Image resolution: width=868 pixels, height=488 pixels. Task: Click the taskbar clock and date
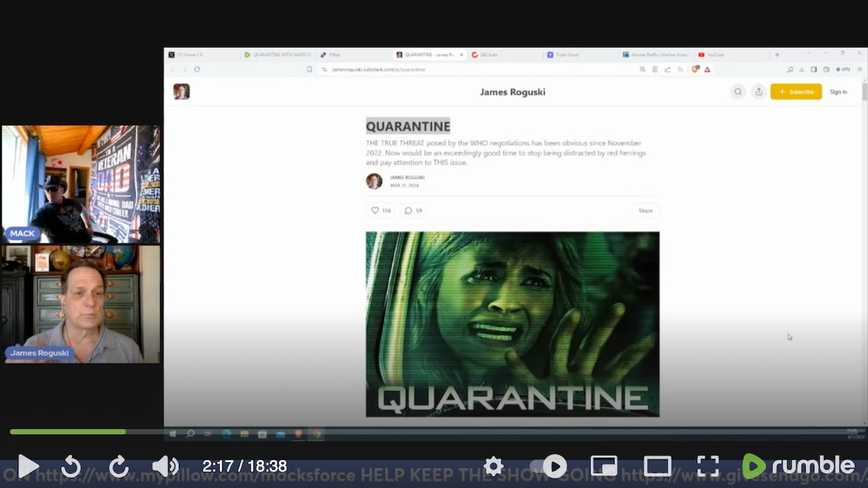pos(855,434)
